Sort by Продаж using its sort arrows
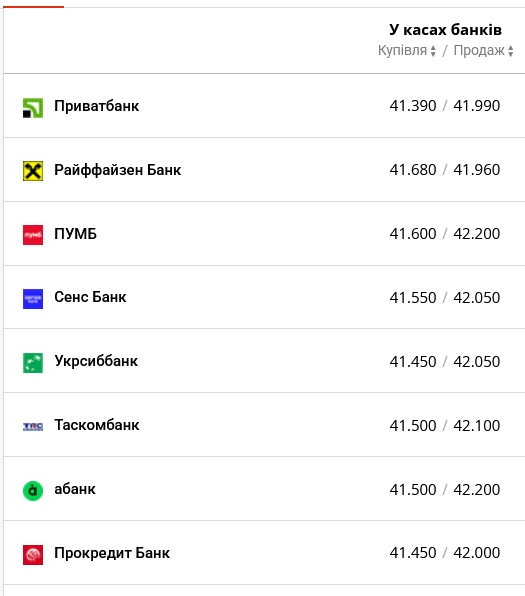This screenshot has width=525, height=596. click(x=511, y=51)
